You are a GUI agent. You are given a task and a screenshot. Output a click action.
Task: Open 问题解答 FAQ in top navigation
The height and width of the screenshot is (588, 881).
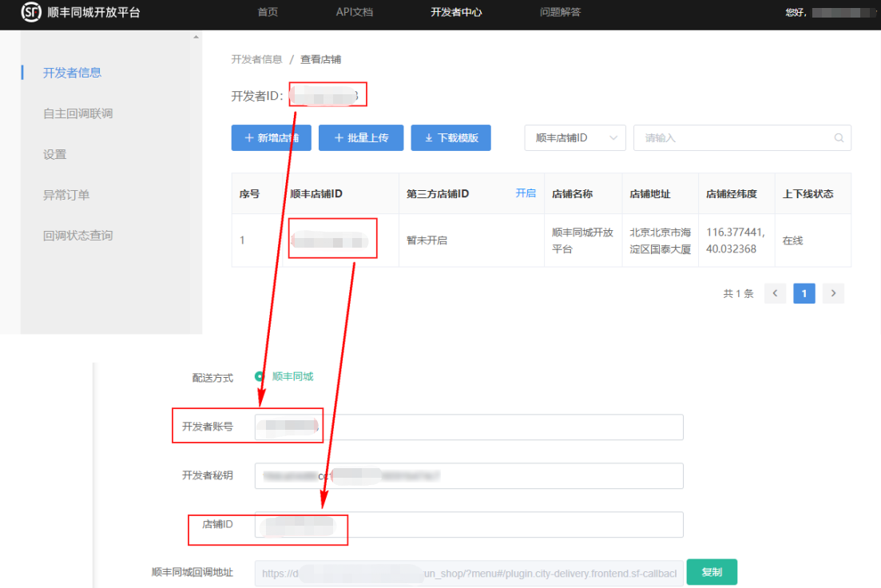tap(560, 12)
